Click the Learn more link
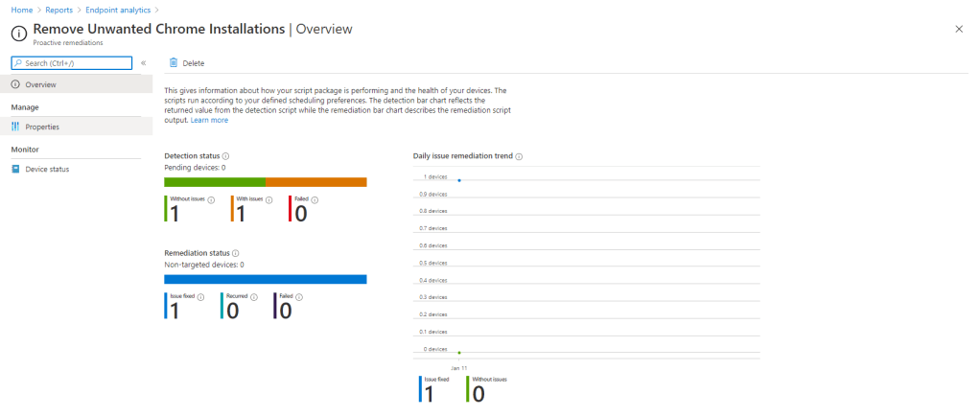980x417 pixels. pos(209,120)
